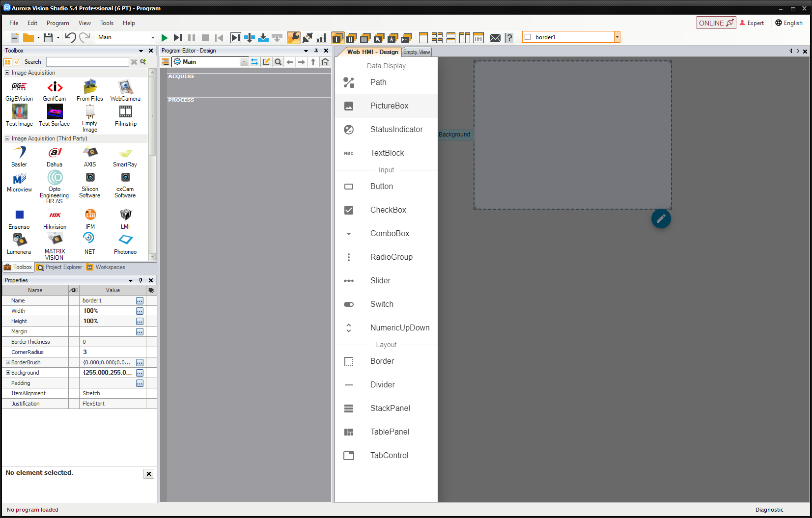Click the green Run program button
The image size is (812, 518).
point(165,38)
